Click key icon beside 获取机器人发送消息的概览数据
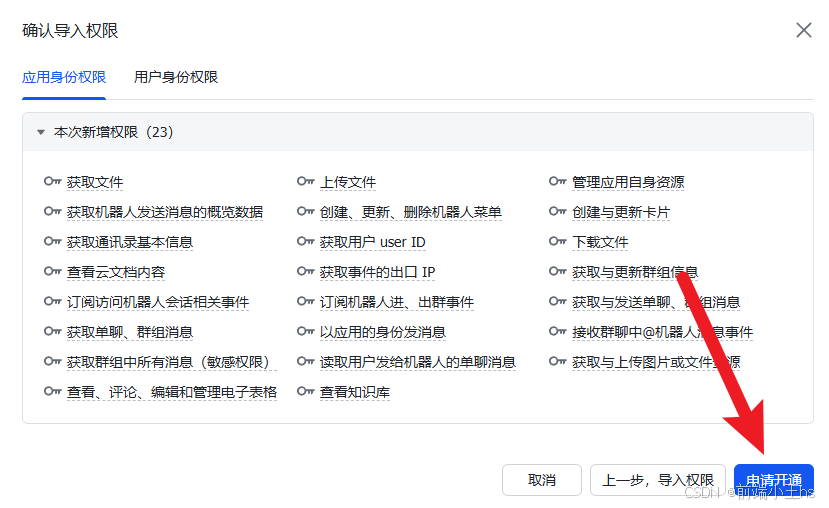Image resolution: width=829 pixels, height=508 pixels. pos(52,211)
